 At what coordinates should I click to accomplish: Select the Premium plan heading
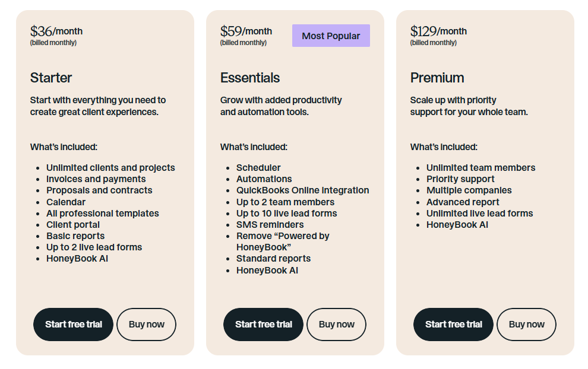(x=437, y=78)
